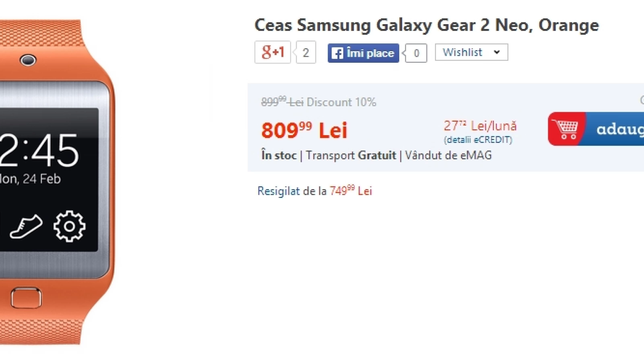Image resolution: width=644 pixels, height=362 pixels.
Task: Click the Facebook logo icon in like button
Action: pos(337,53)
